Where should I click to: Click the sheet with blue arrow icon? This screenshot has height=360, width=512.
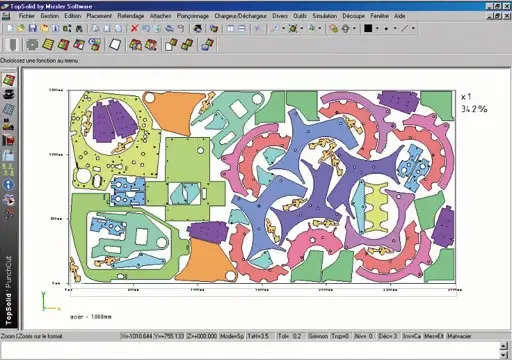point(94,44)
